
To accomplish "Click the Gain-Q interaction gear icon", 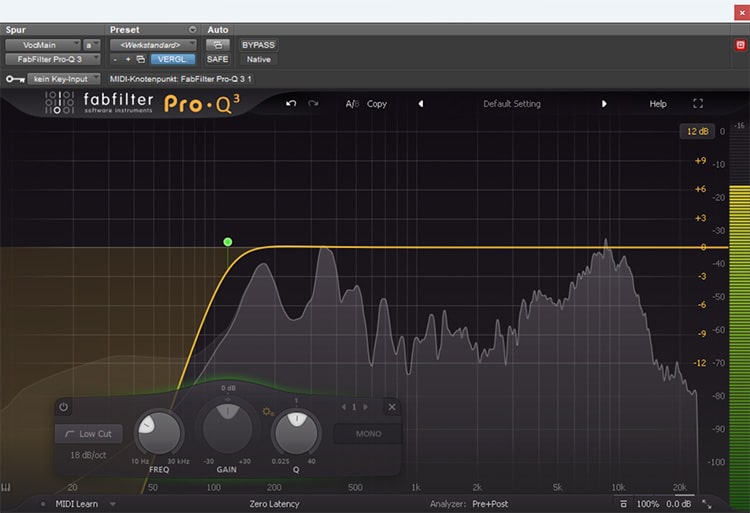I will pyautogui.click(x=268, y=411).
